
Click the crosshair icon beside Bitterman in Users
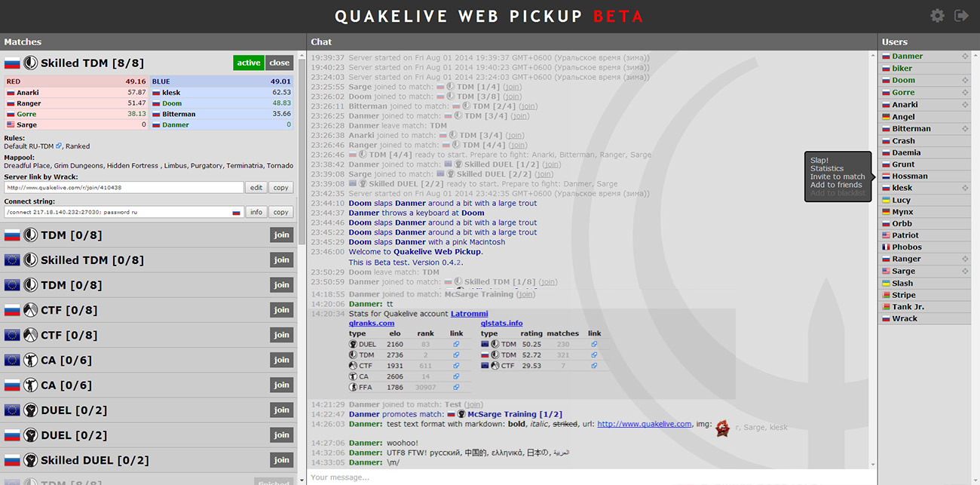[x=965, y=129]
